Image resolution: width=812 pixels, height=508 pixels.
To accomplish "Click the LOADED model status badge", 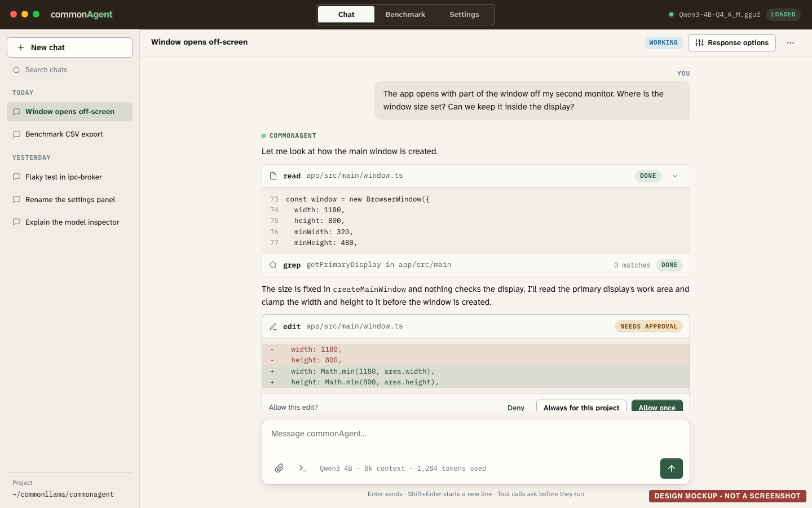I will (783, 15).
